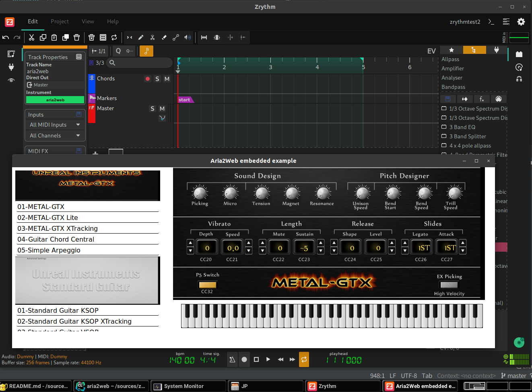
Task: Select the eraser tool
Action: click(164, 37)
